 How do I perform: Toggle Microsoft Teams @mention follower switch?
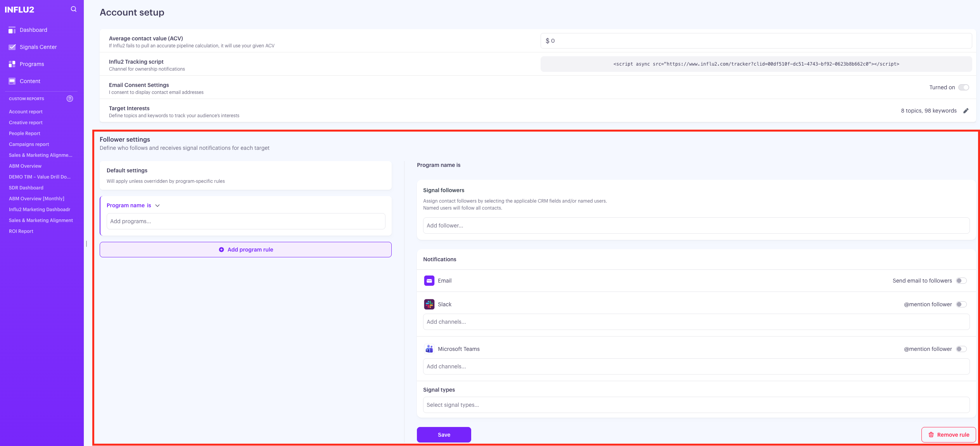961,349
